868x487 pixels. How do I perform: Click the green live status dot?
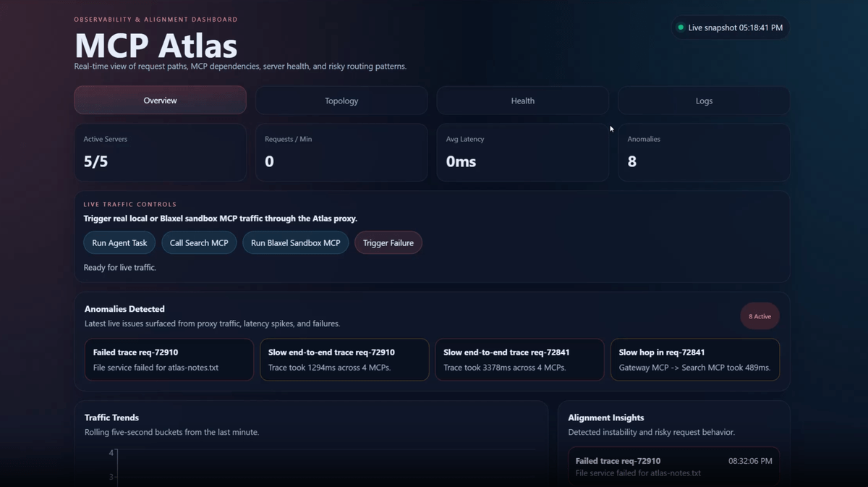click(x=681, y=27)
